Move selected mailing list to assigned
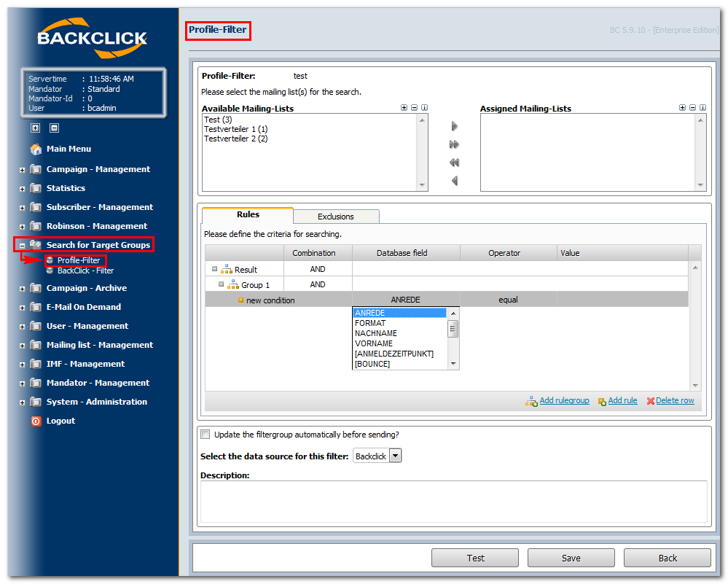728x584 pixels. [x=454, y=126]
